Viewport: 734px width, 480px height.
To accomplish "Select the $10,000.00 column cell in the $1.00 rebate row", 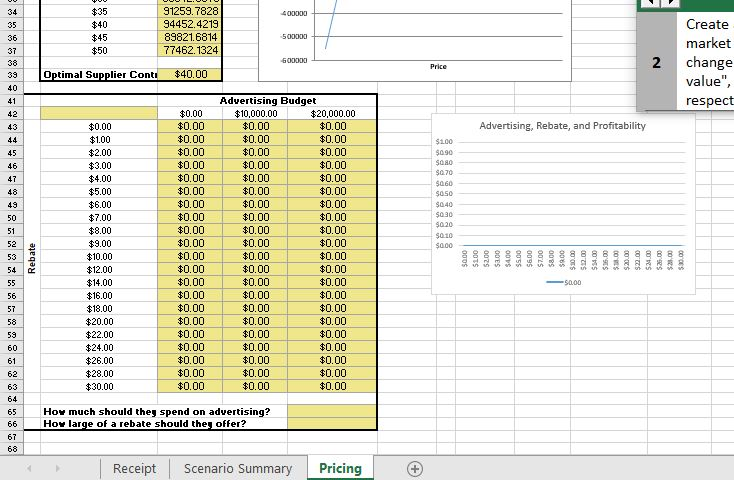I will [256, 139].
